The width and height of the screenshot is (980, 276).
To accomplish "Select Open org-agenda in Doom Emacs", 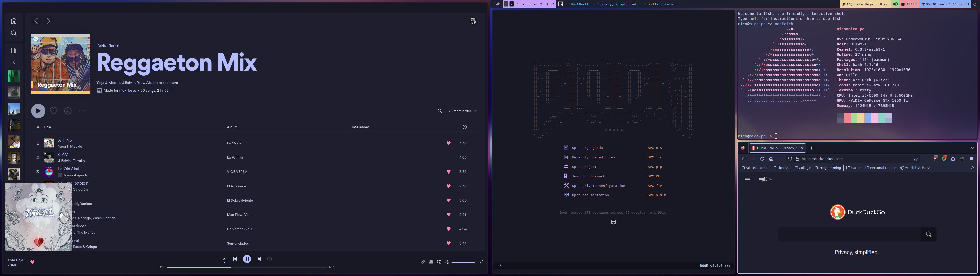I will [x=587, y=148].
